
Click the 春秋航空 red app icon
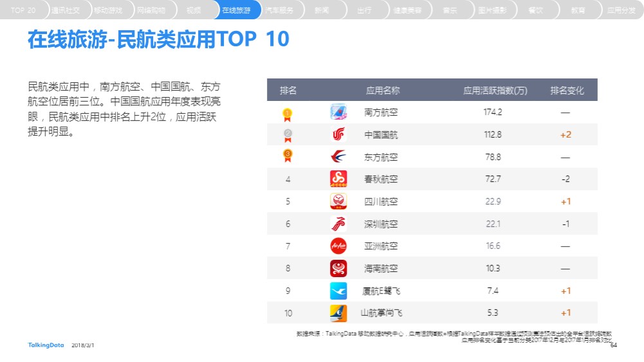[x=338, y=179]
